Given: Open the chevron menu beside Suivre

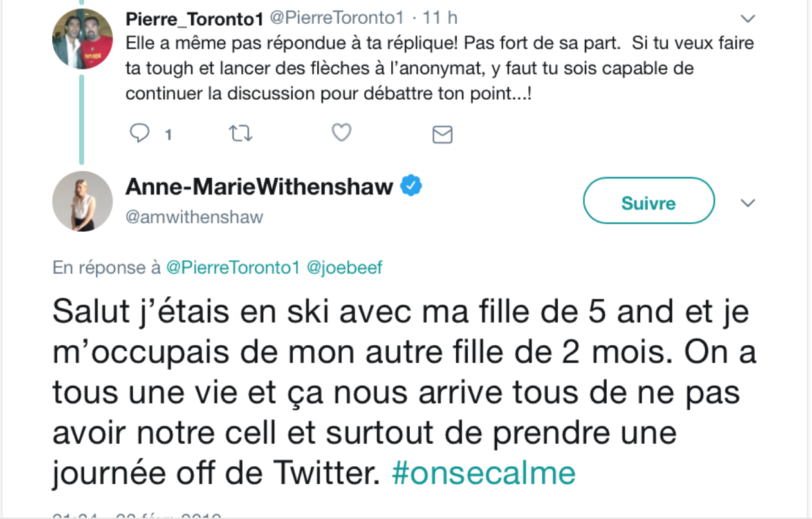Looking at the screenshot, I should click(x=748, y=203).
